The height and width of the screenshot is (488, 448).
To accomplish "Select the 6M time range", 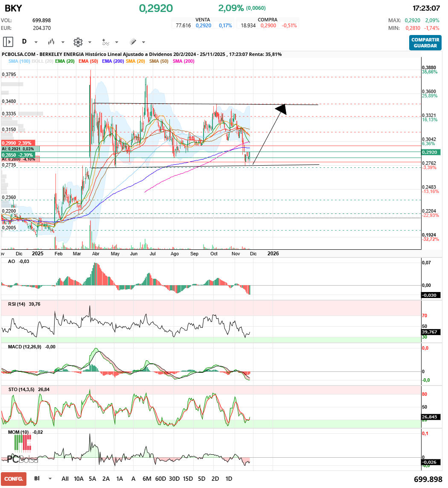I will pyautogui.click(x=147, y=479).
